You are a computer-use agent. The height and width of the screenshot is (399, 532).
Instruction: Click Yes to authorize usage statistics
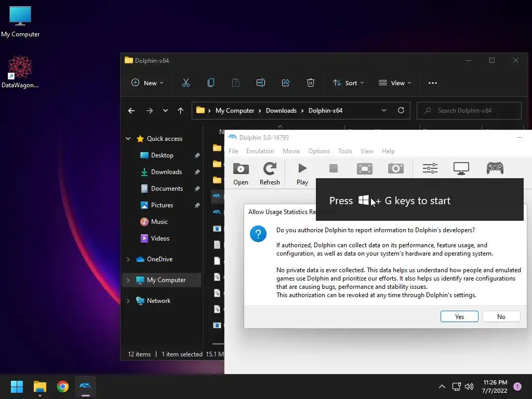pos(459,316)
